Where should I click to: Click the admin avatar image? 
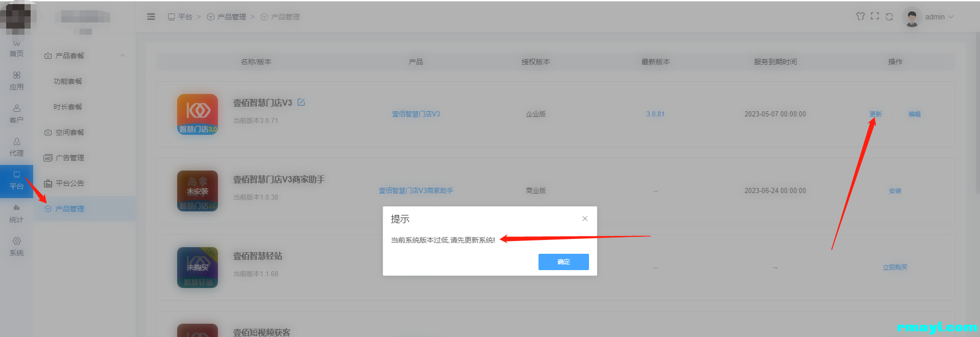pos(912,17)
